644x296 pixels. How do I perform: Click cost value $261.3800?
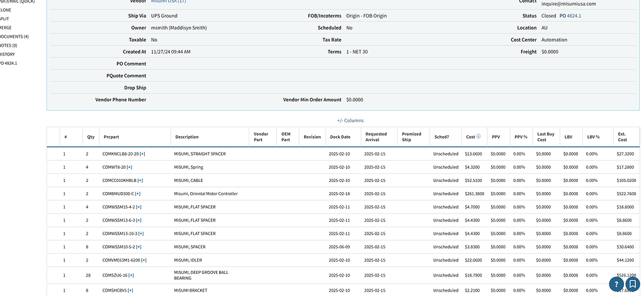(x=473, y=193)
